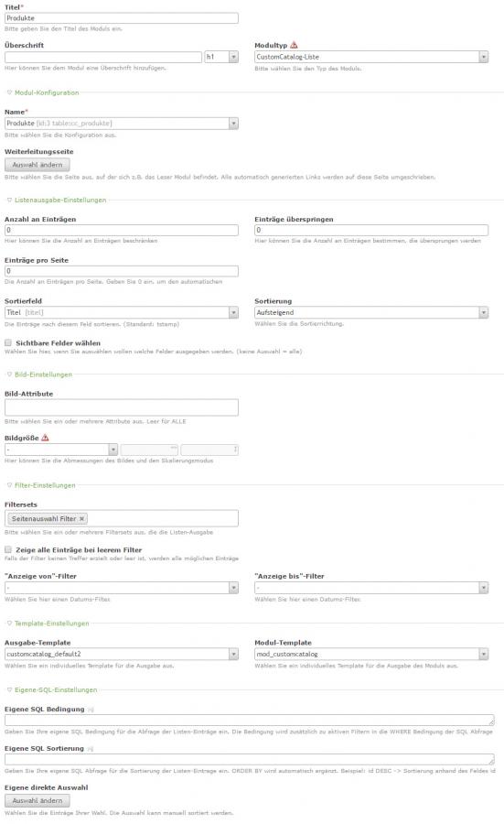
Task: Open Modultyp CustomCatalog-Liste dropdown
Action: click(371, 57)
